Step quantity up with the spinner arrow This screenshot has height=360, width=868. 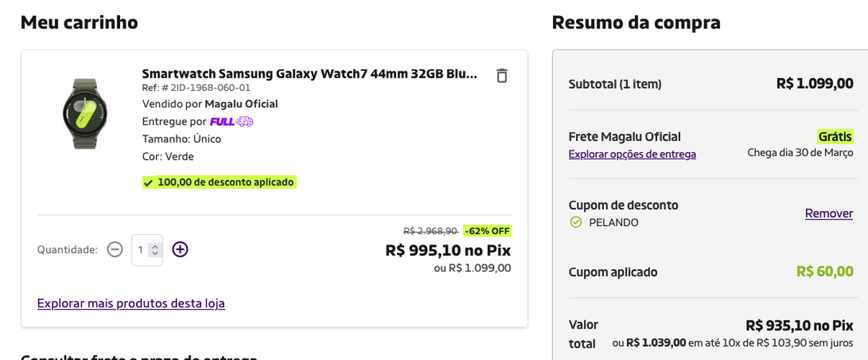pyautogui.click(x=153, y=246)
